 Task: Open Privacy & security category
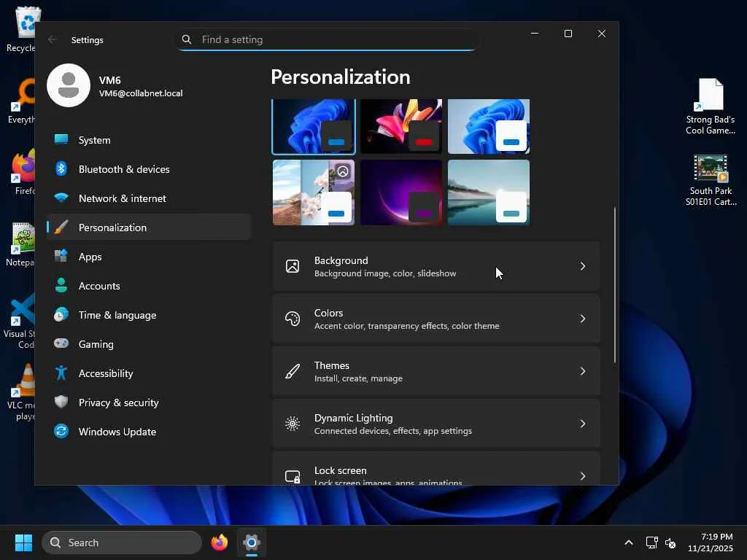pos(149,402)
